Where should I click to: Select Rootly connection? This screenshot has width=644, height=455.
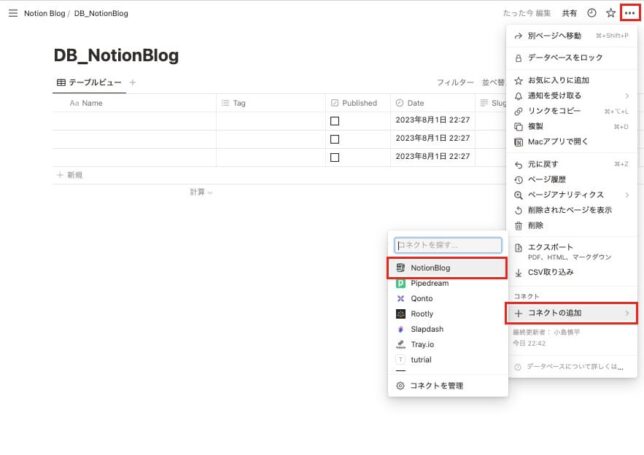447,314
